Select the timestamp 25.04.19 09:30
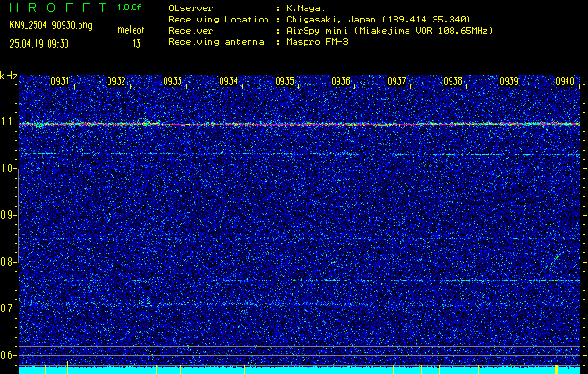The height and width of the screenshot is (374, 588). click(39, 44)
